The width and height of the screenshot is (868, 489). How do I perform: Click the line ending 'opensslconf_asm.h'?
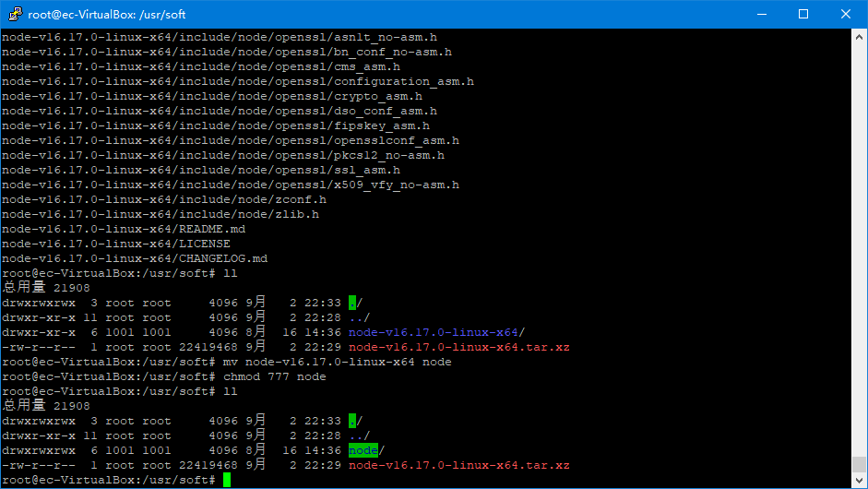[x=231, y=140]
